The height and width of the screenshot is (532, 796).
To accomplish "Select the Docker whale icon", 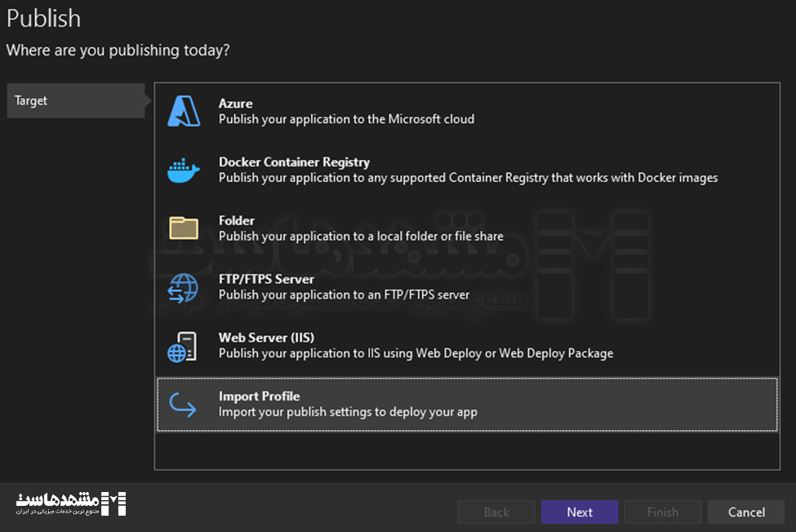I will pos(184,170).
